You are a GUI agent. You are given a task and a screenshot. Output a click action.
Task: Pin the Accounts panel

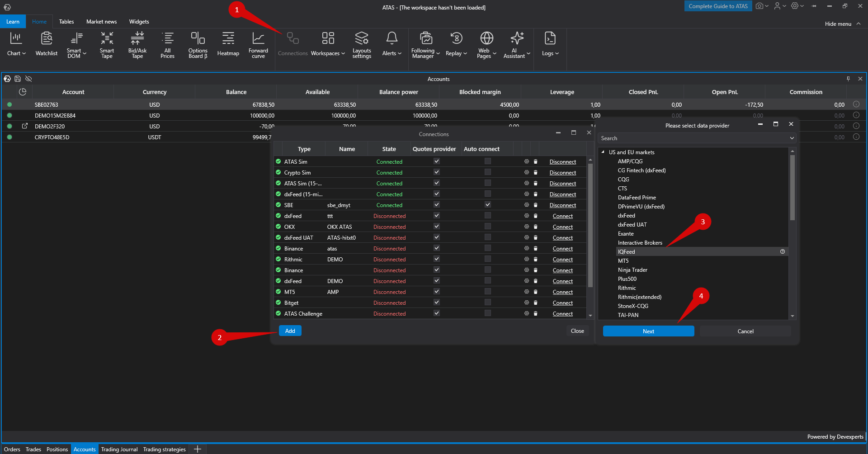pos(849,79)
